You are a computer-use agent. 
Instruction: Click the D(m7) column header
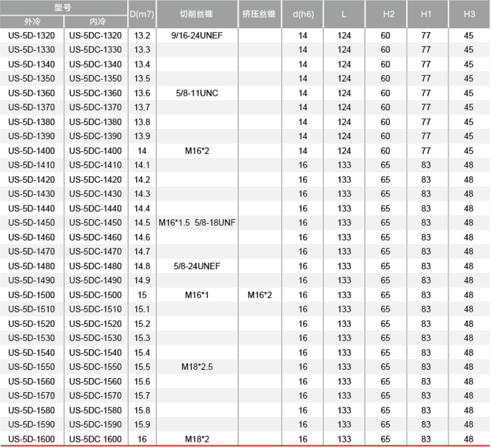[142, 15]
